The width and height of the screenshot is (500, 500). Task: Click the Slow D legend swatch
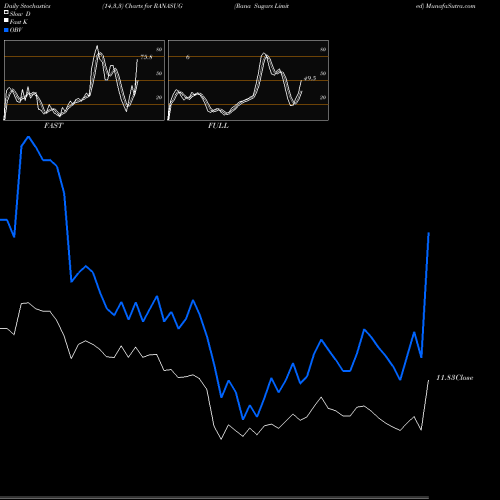(x=6, y=12)
